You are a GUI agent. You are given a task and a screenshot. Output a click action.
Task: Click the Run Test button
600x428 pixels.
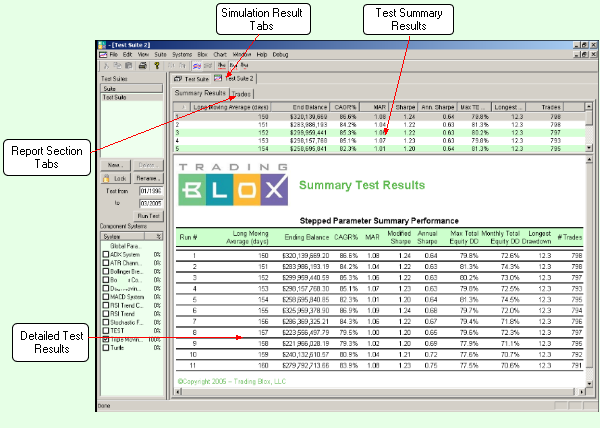click(x=148, y=216)
